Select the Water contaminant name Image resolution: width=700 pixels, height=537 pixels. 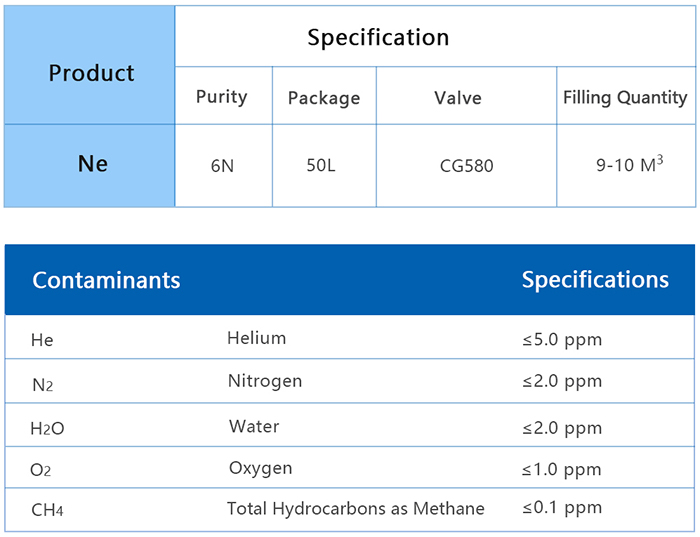[254, 426]
